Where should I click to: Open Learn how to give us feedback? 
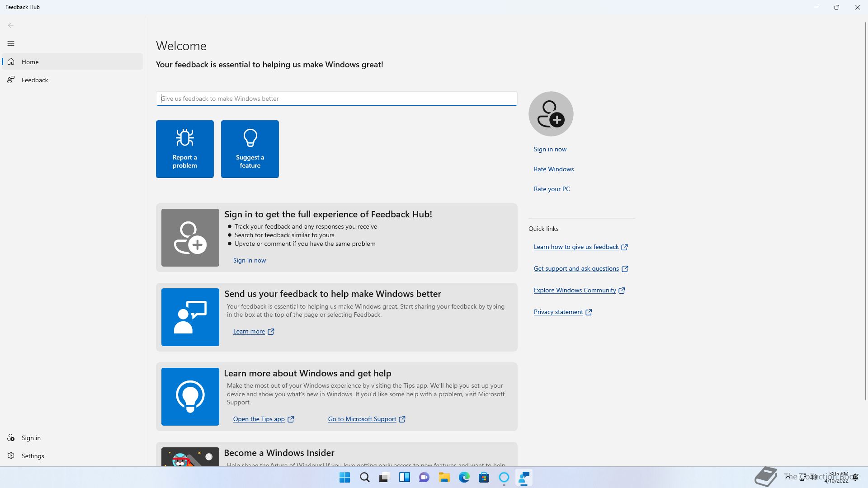pos(580,247)
